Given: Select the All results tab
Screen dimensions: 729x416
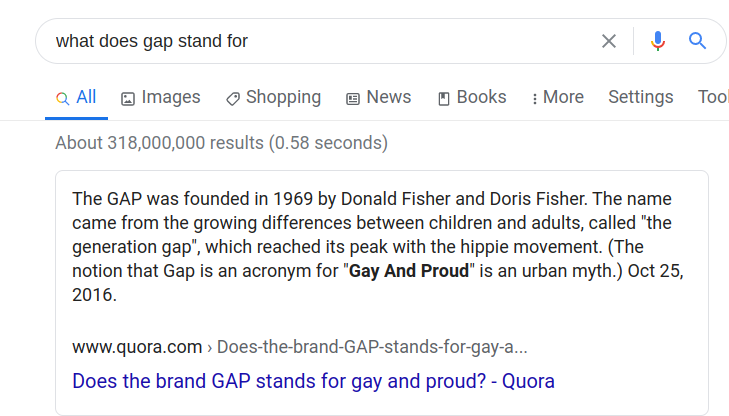Looking at the screenshot, I should pyautogui.click(x=76, y=97).
